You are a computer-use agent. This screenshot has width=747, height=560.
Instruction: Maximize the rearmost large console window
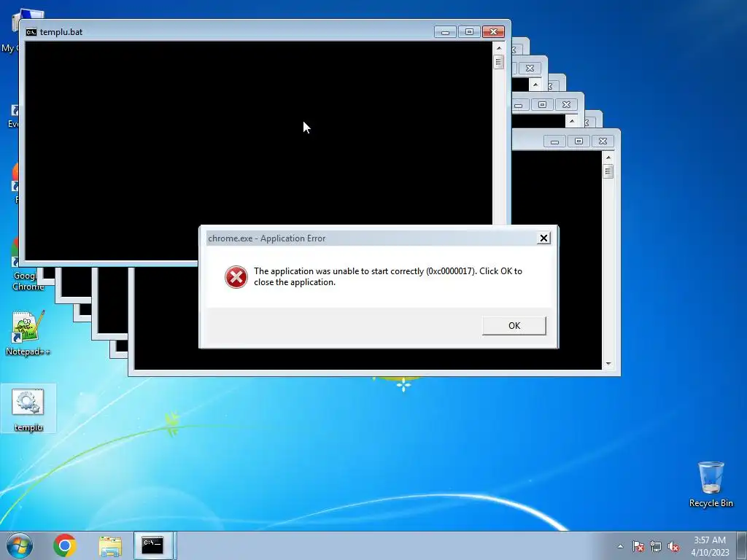[578, 141]
